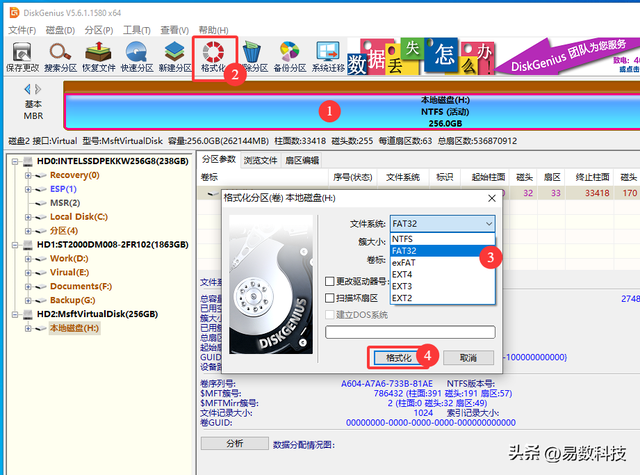The width and height of the screenshot is (640, 475).
Task: Open the 帮助(H) menu
Action: pos(213,30)
